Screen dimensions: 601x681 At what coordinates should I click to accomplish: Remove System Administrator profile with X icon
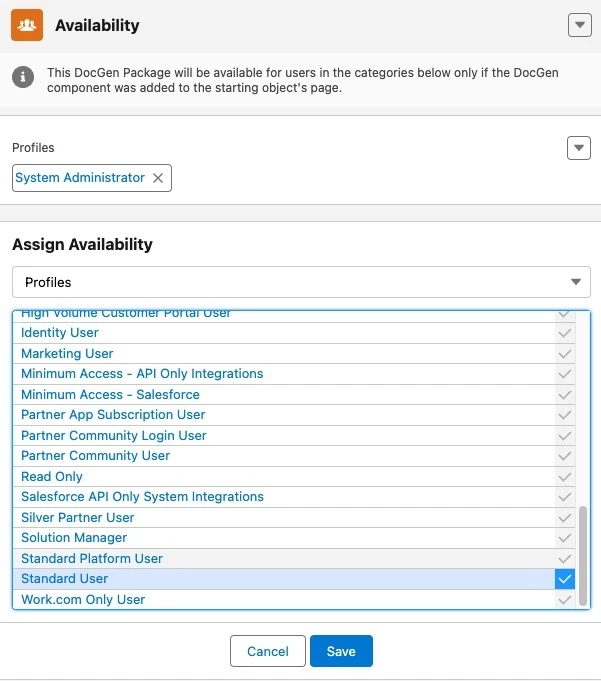pos(158,178)
